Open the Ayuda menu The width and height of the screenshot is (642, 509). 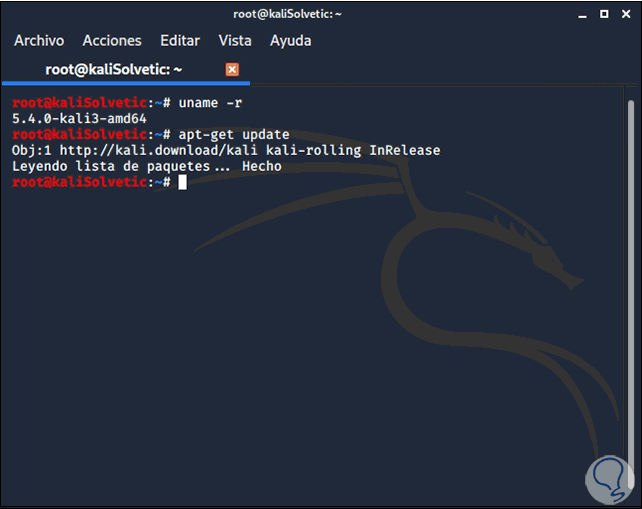click(291, 41)
